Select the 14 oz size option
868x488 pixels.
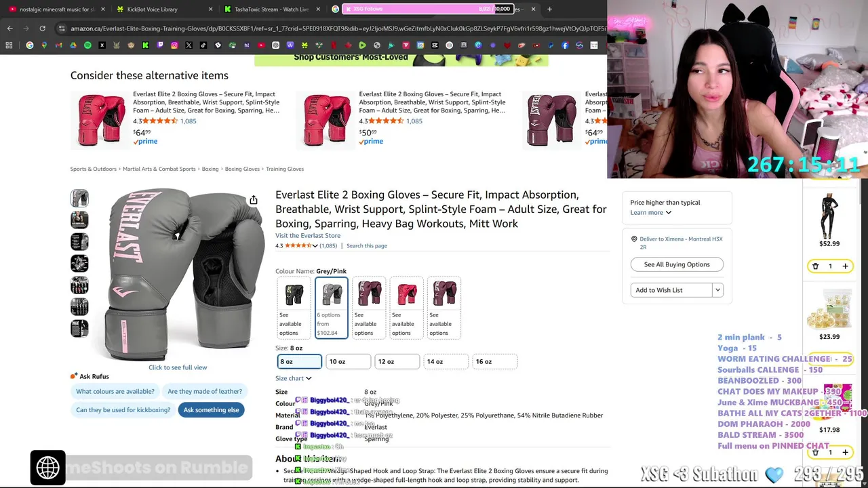click(x=446, y=362)
